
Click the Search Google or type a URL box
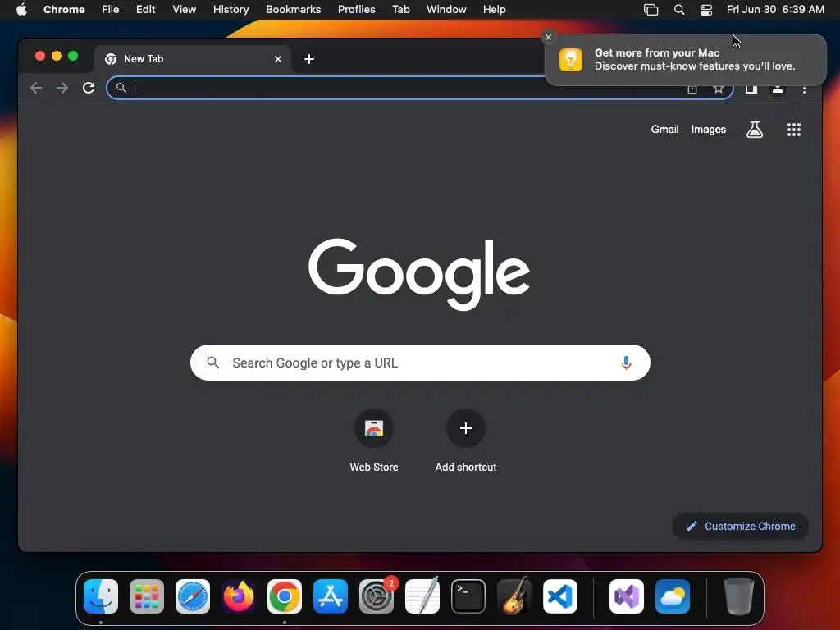pos(420,363)
